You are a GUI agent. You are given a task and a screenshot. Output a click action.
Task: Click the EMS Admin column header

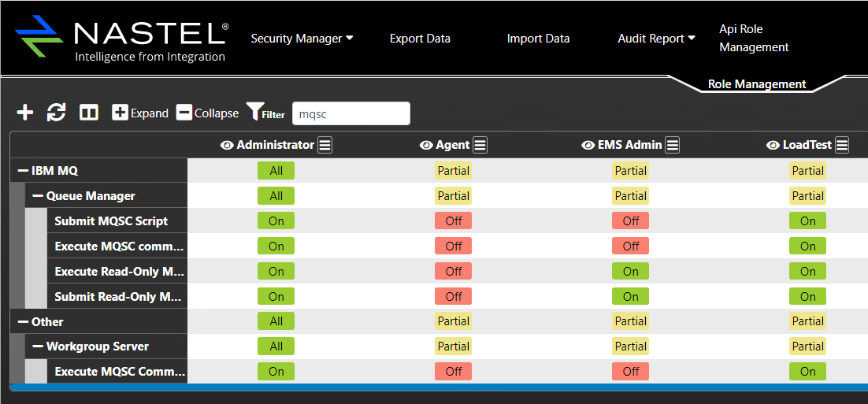click(x=629, y=146)
